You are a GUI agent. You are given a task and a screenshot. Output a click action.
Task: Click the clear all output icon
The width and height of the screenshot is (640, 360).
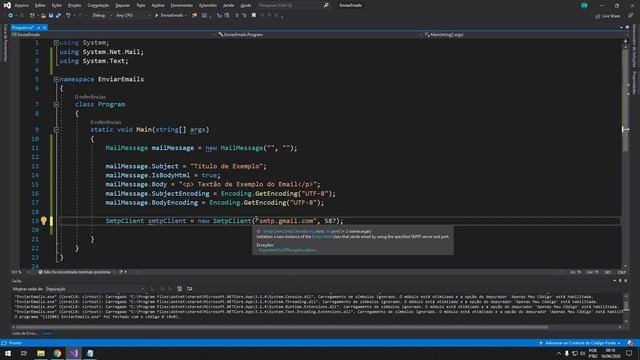180,289
